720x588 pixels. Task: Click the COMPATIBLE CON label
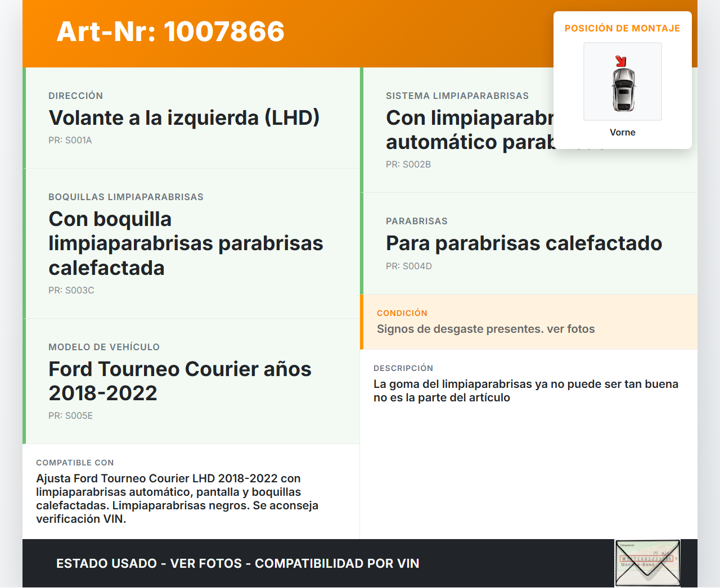(x=75, y=463)
